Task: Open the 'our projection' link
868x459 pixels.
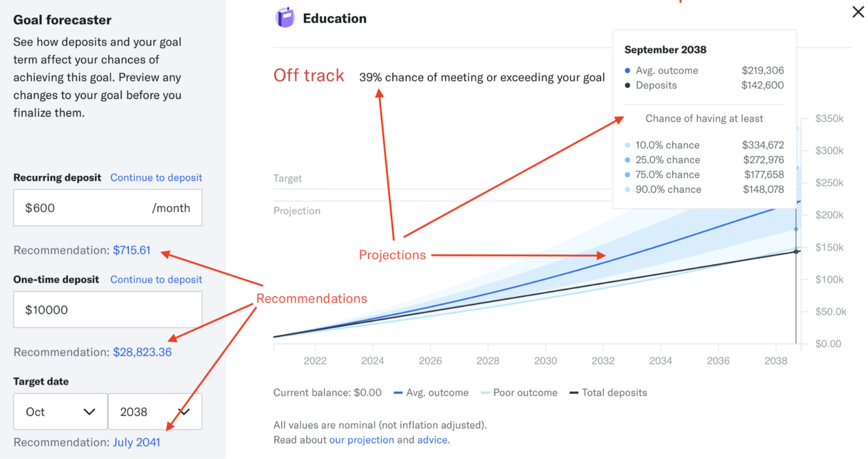Action: (x=362, y=440)
